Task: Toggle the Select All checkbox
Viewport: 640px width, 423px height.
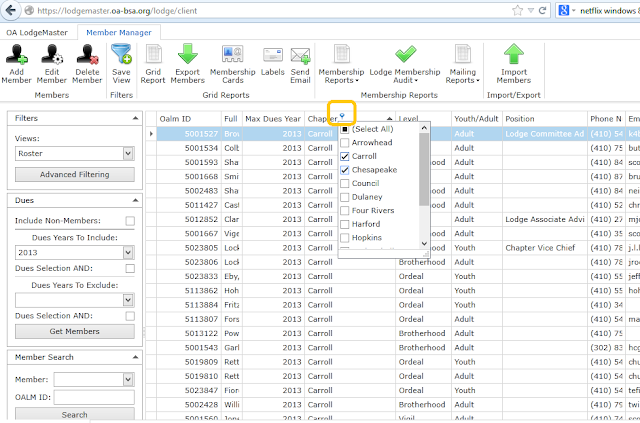Action: coord(345,129)
